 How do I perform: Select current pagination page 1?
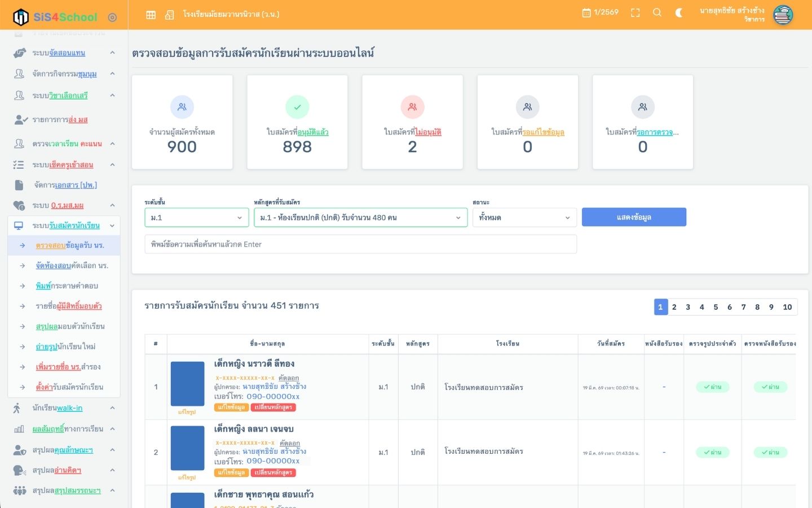[x=660, y=306]
